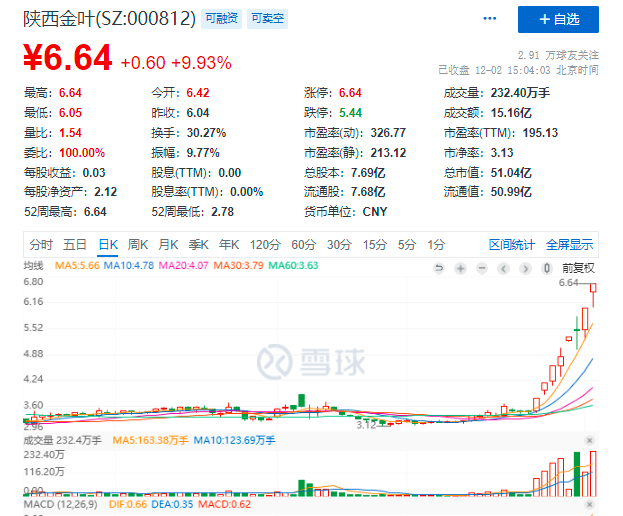This screenshot has height=516, width=623.
Task: Open the 前复权 adjustment dropdown
Action: click(x=578, y=268)
